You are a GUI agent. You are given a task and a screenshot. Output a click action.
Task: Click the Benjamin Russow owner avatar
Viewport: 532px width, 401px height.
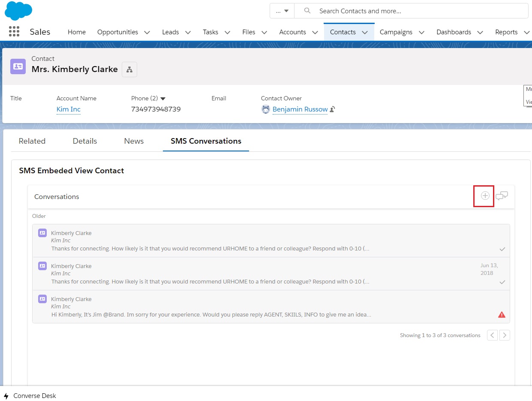[x=266, y=109]
